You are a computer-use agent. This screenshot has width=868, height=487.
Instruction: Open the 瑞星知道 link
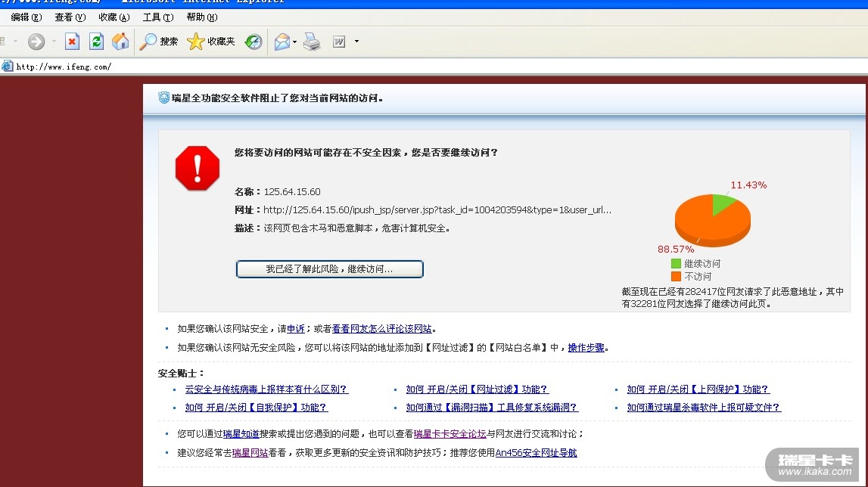click(241, 434)
